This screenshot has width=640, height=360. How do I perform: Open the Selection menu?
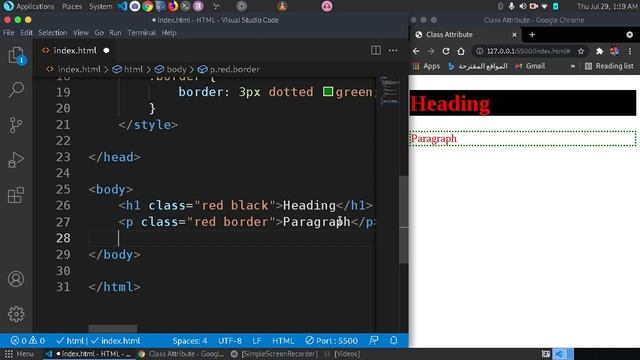tap(52, 33)
